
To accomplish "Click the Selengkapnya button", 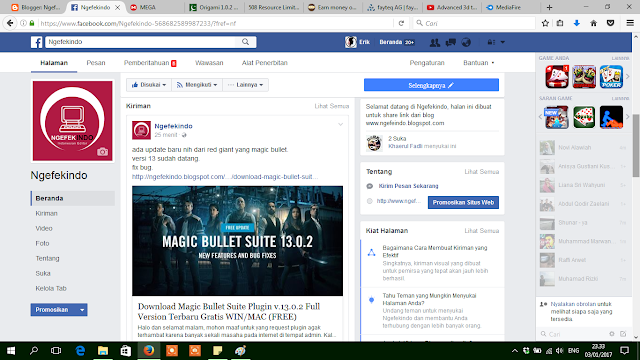I will coord(431,85).
